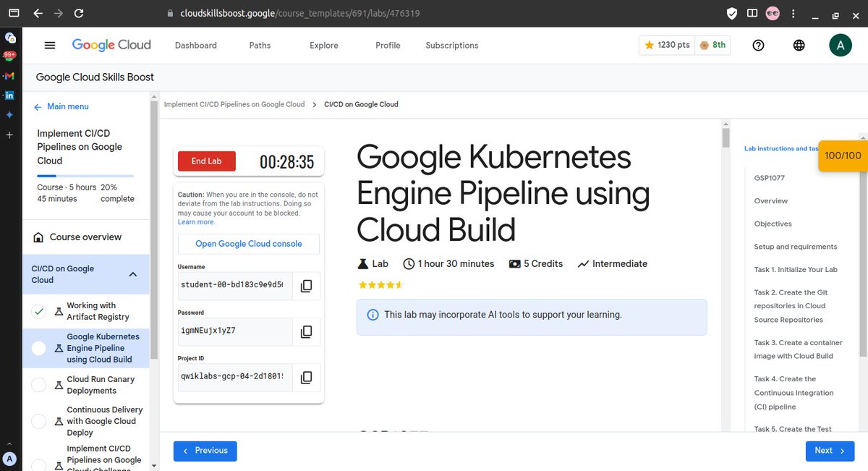Open the Subscriptions tab
Image resolution: width=868 pixels, height=471 pixels.
click(452, 45)
